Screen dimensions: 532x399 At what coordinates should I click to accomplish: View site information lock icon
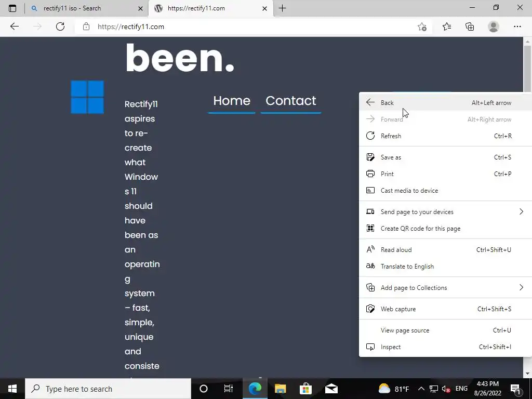86,26
